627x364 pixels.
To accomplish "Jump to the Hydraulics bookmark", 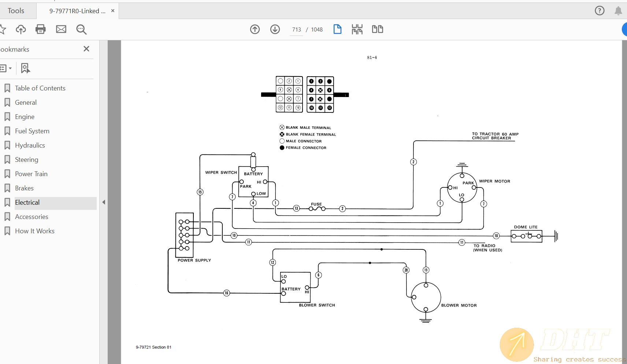I will 30,145.
